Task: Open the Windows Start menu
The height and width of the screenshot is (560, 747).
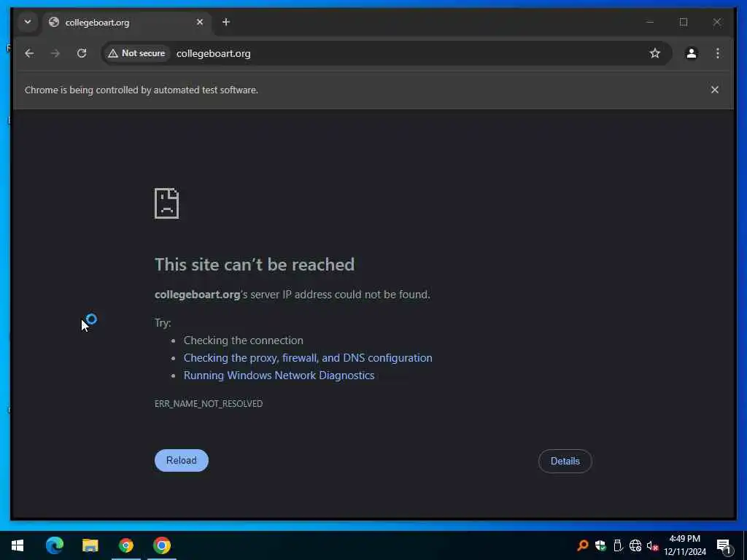Action: (x=18, y=545)
